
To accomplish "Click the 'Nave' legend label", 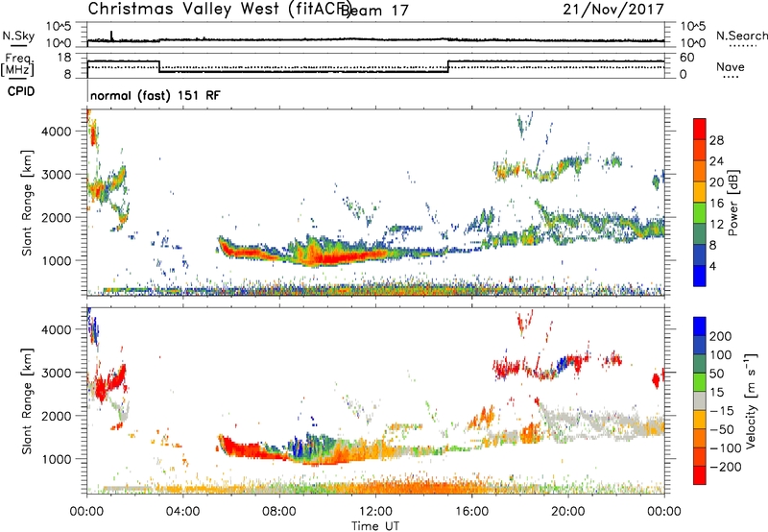I will click(731, 67).
